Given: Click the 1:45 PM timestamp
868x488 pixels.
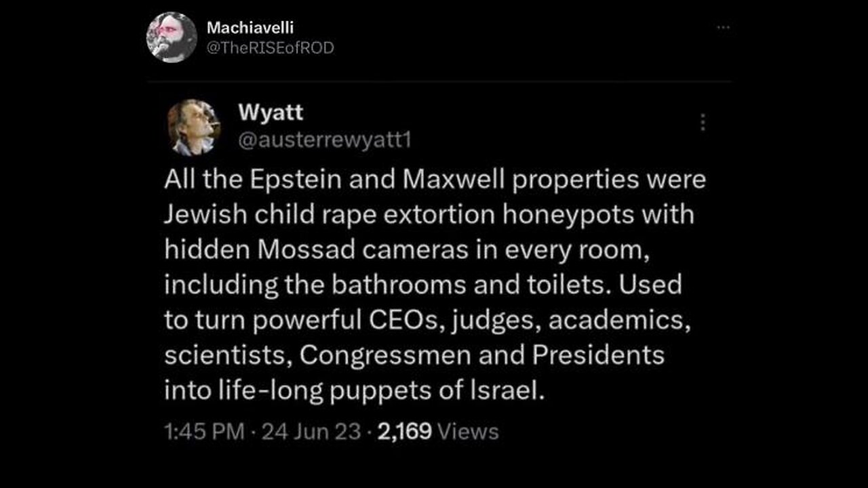Looking at the screenshot, I should point(204,432).
